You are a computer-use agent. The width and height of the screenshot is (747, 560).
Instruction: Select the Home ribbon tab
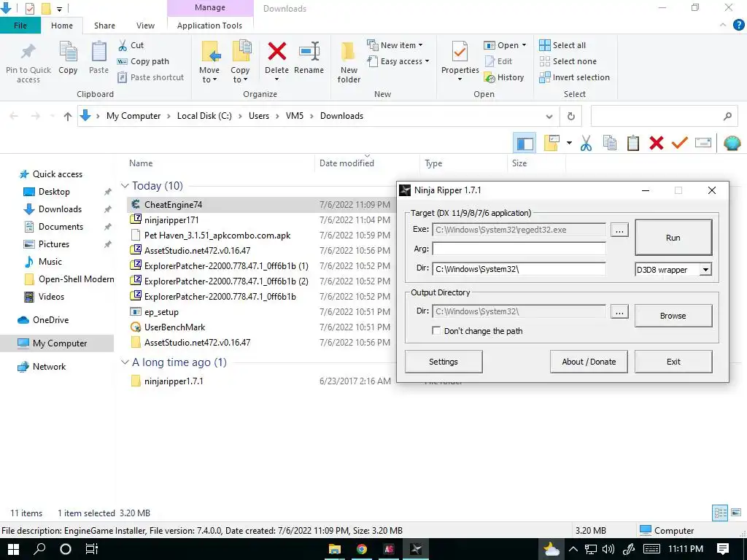click(62, 26)
